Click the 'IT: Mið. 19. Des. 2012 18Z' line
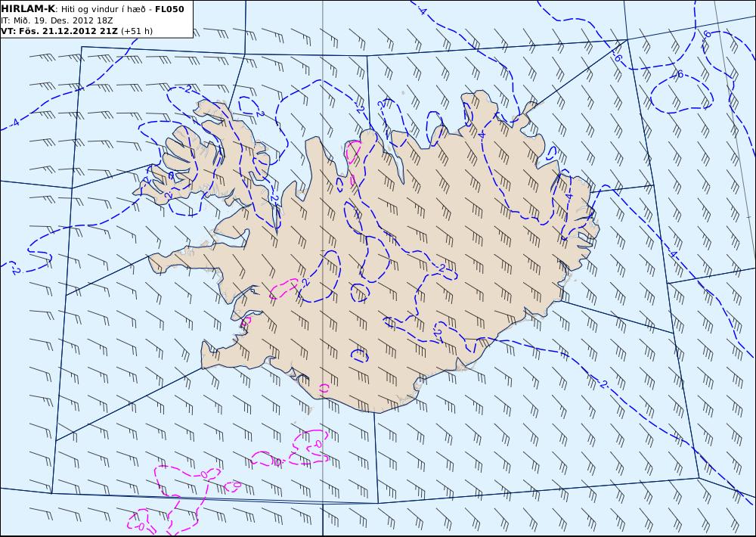Image resolution: width=756 pixels, height=537 pixels. [x=57, y=20]
